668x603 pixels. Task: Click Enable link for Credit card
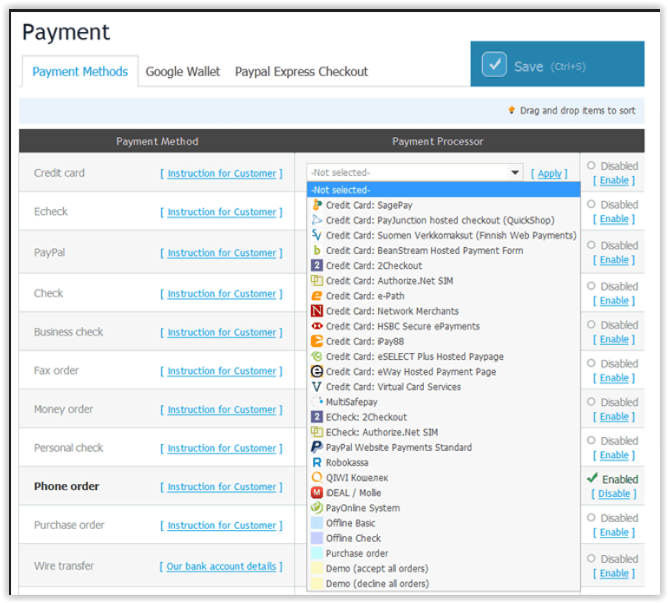614,180
